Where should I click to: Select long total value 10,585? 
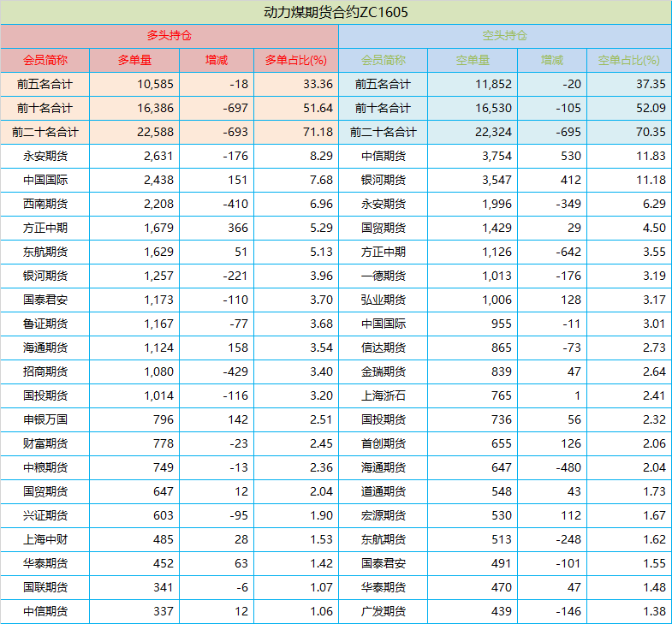click(x=155, y=84)
